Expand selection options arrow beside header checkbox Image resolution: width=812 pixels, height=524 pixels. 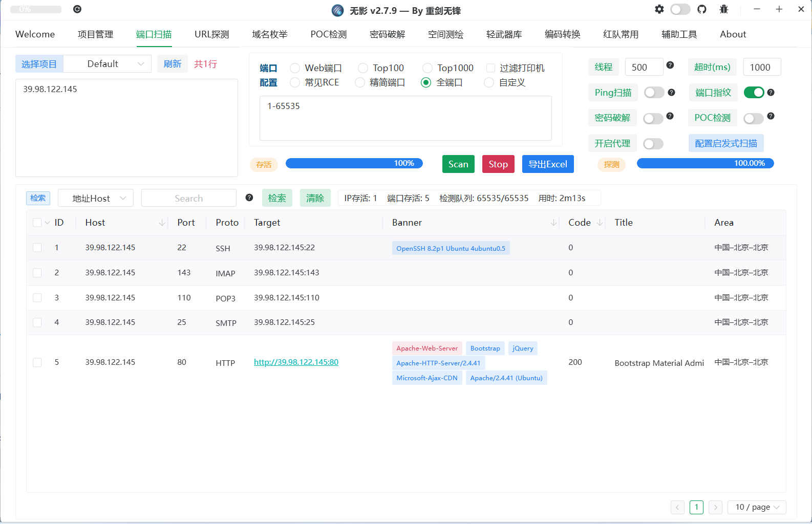click(48, 223)
